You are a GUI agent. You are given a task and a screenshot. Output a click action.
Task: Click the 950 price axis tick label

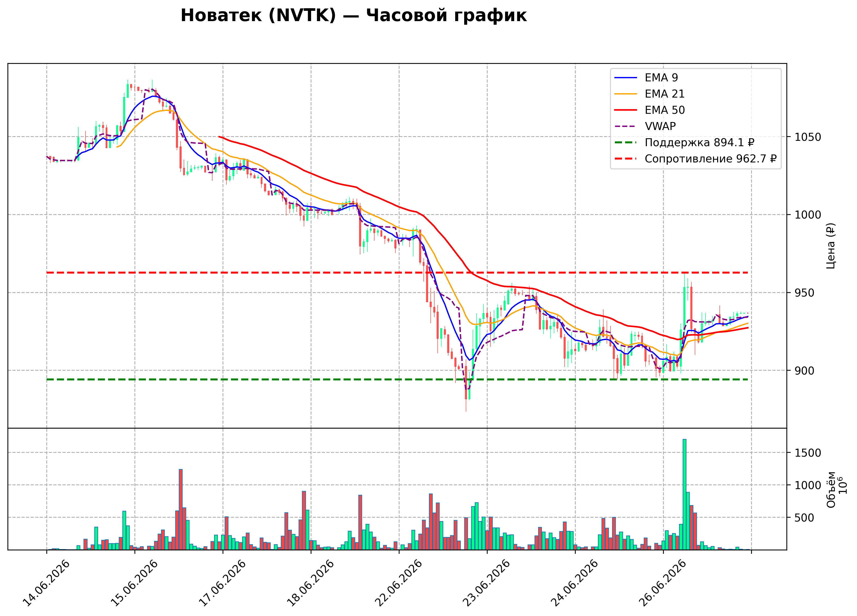[804, 293]
